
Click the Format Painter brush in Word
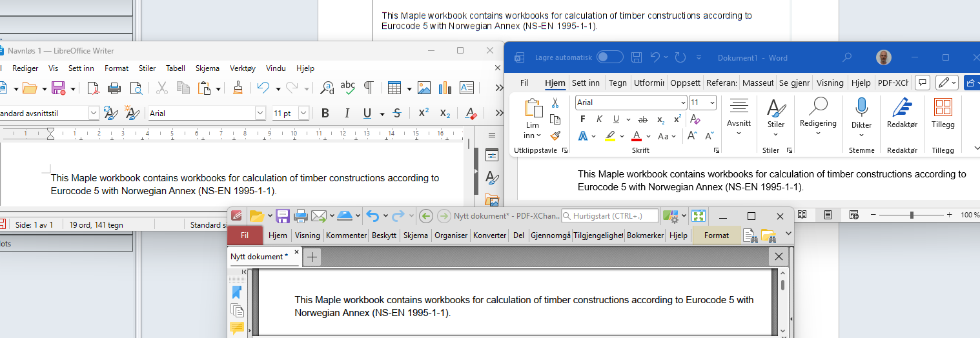coord(555,135)
